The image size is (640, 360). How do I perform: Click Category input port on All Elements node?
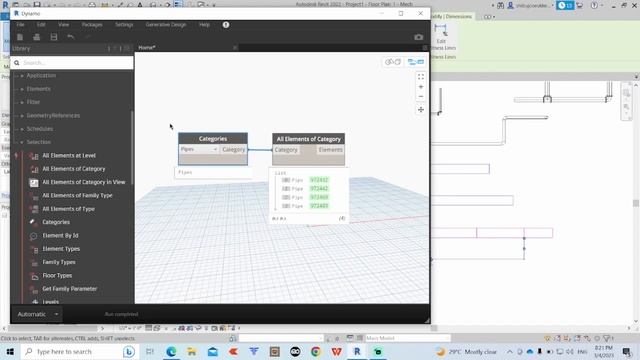tap(286, 150)
